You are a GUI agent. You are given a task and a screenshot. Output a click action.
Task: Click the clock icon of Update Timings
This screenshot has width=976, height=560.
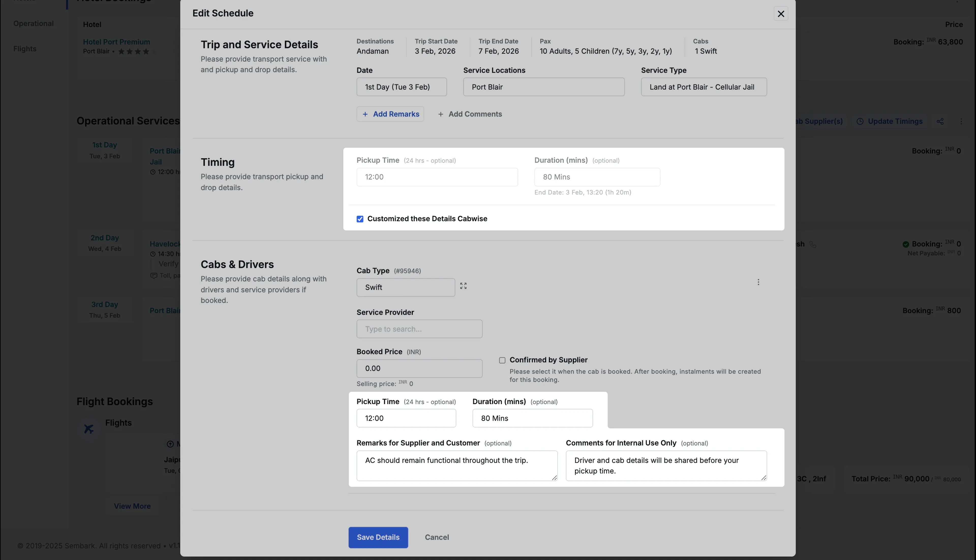click(x=860, y=121)
